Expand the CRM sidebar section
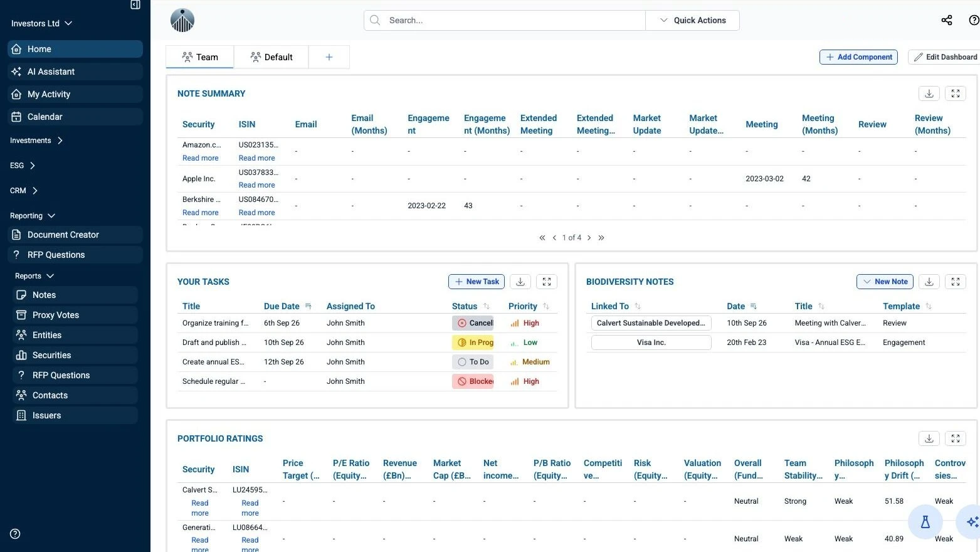 click(24, 191)
